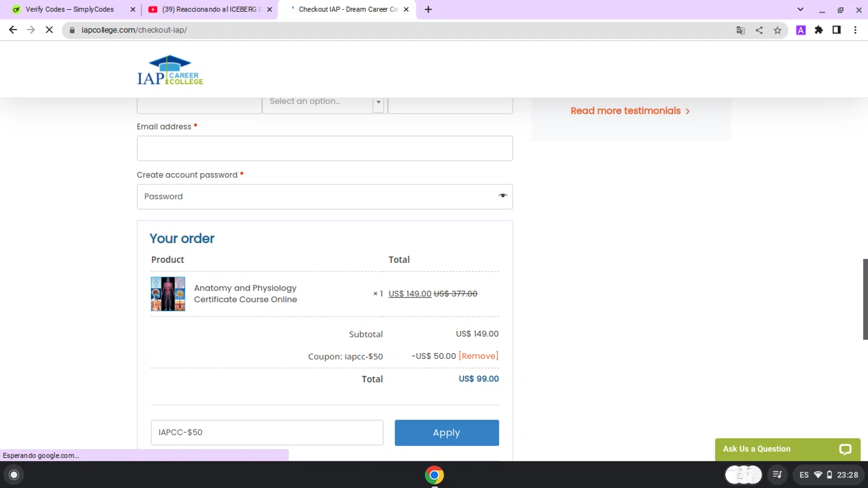
Task: Click the Anatomy and Physiology course thumbnail
Action: coord(168,293)
